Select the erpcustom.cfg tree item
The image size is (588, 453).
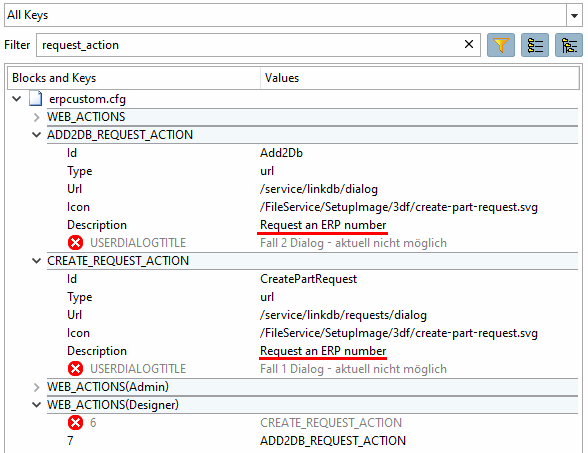tap(87, 99)
